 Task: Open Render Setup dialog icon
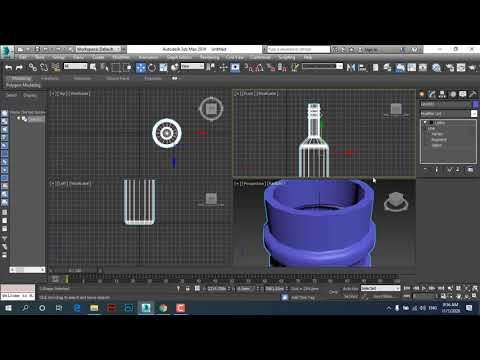click(x=450, y=68)
